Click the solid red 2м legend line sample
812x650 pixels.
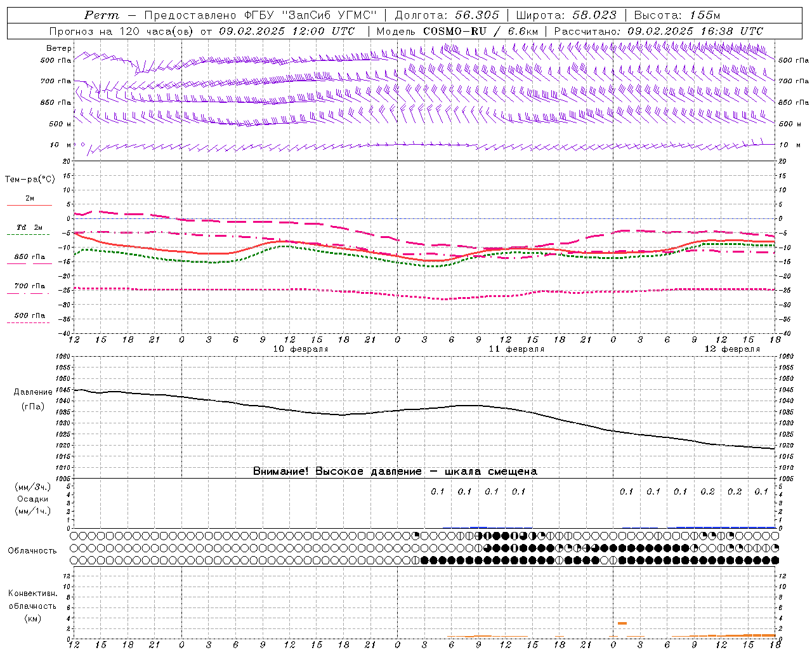click(x=29, y=205)
